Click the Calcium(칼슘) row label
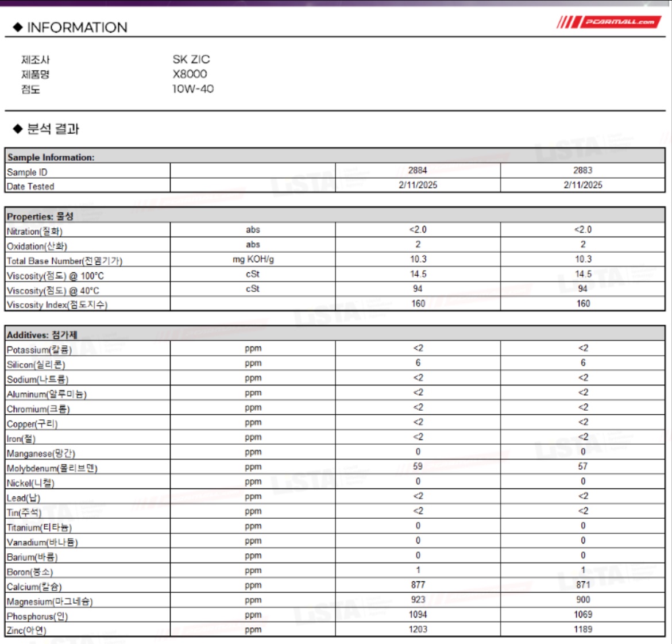This screenshot has width=672, height=644. 34,587
